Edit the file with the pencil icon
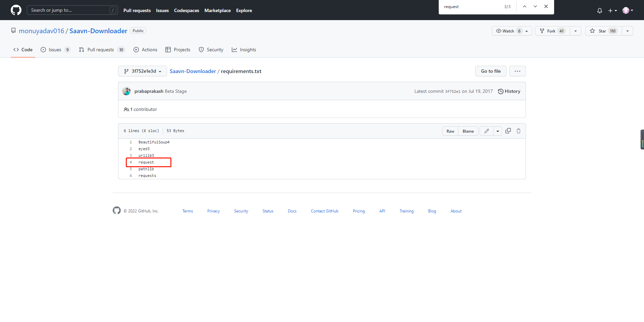This screenshot has height=322, width=644. pos(486,131)
